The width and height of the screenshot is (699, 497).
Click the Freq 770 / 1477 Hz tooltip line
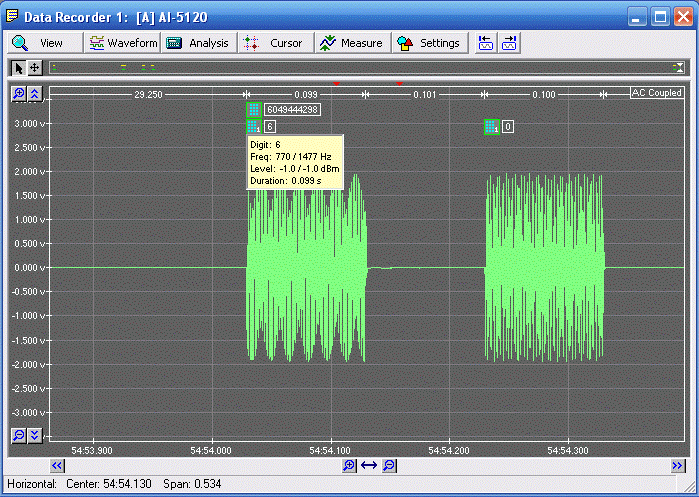(x=291, y=156)
